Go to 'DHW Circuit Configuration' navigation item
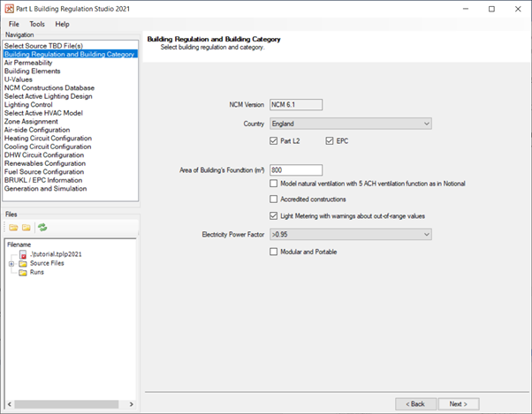532x414 pixels. (44, 155)
